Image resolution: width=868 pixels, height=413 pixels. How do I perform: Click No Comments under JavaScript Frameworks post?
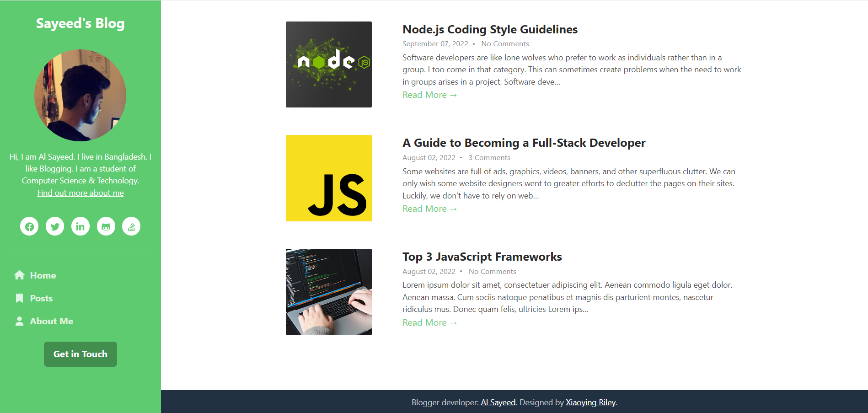pyautogui.click(x=492, y=272)
